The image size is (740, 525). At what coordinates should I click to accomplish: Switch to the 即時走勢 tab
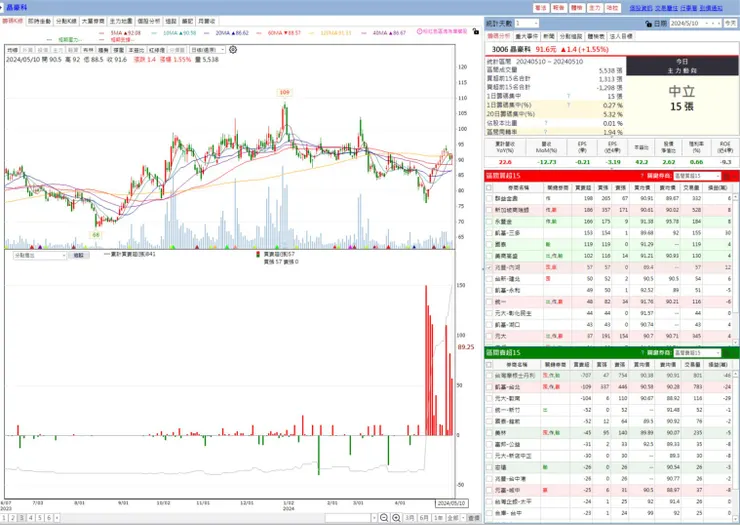(39, 21)
